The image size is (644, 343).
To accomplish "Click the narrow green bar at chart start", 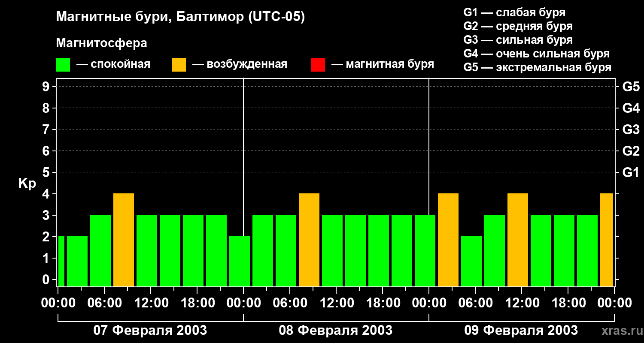I will [61, 261].
